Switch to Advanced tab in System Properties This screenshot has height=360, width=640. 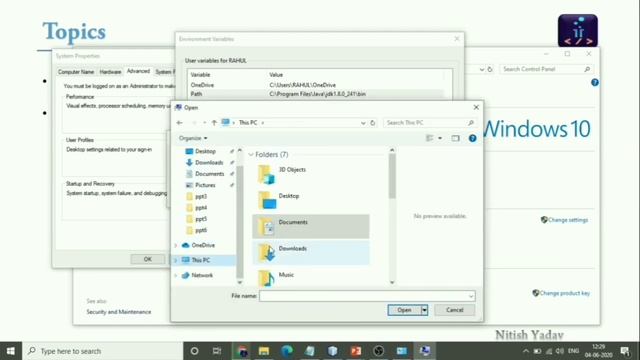click(138, 71)
